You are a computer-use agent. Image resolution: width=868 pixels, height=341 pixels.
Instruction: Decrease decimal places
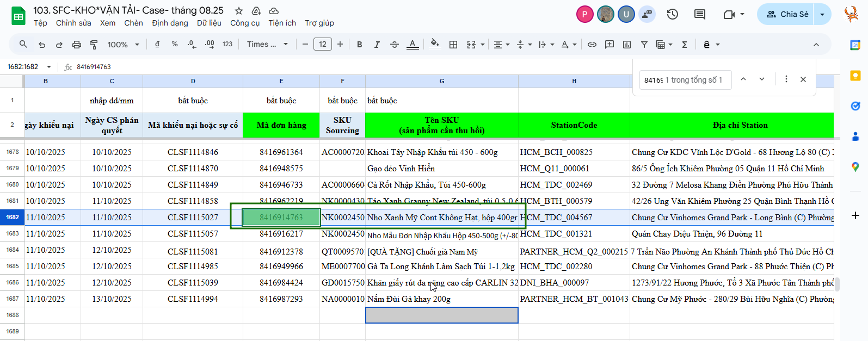[x=192, y=45]
